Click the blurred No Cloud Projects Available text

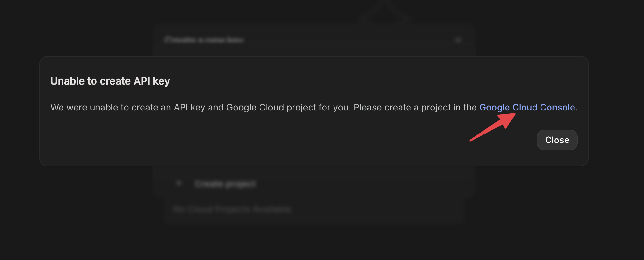tap(232, 209)
